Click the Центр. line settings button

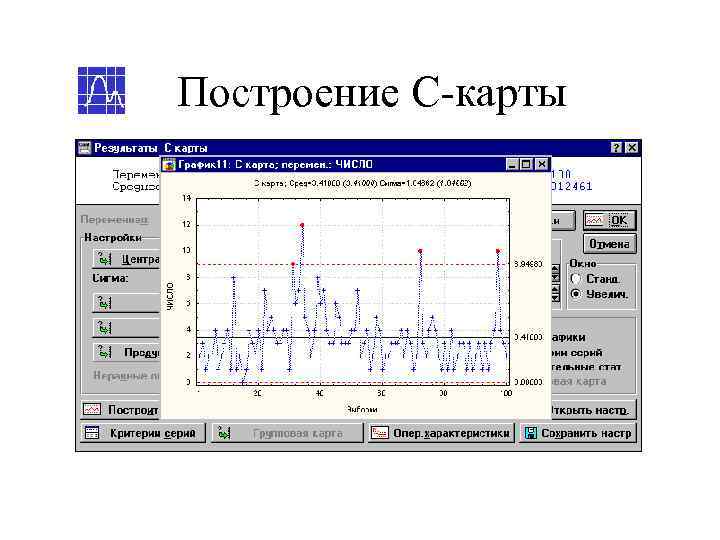click(x=126, y=259)
